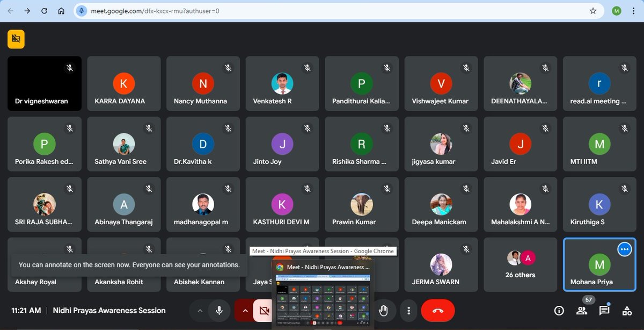The image size is (644, 330).
Task: Select the Dr.Kavitha k avatar
Action: click(x=203, y=144)
